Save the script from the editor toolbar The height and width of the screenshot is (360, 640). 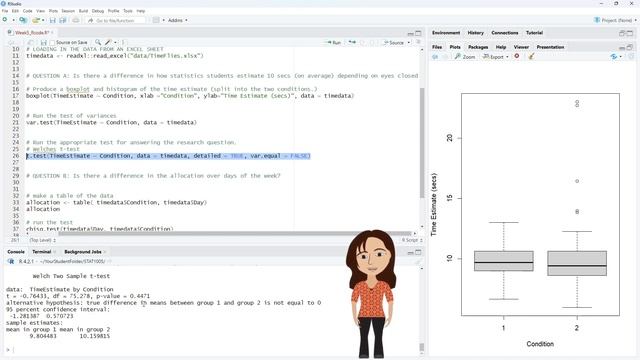[x=43, y=42]
